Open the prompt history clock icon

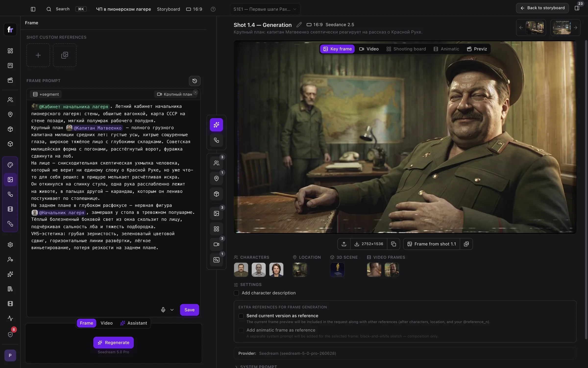point(195,81)
